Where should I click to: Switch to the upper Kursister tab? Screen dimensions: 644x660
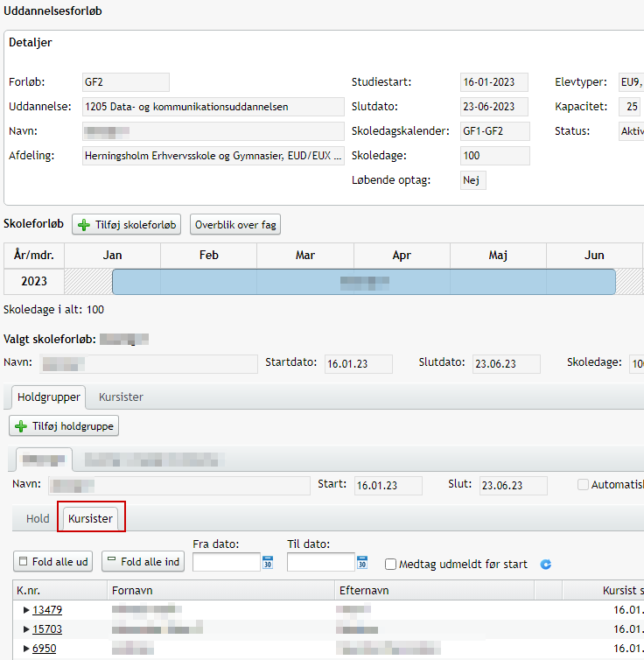click(121, 397)
